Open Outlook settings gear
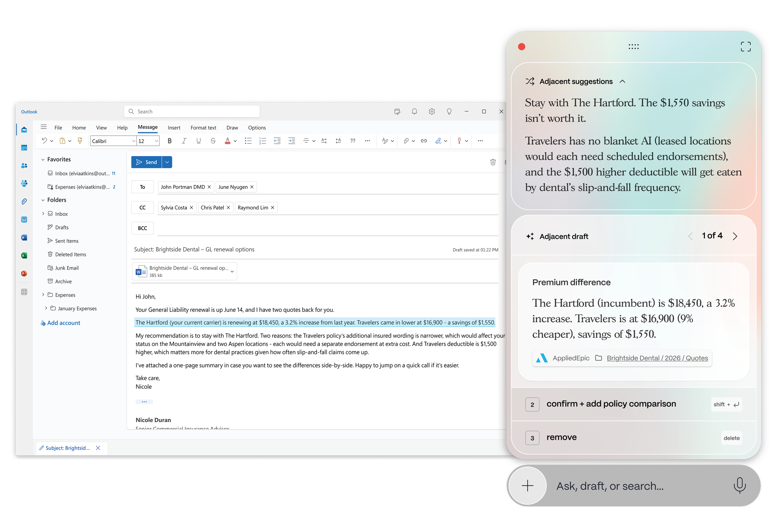The image size is (773, 532). click(x=432, y=112)
